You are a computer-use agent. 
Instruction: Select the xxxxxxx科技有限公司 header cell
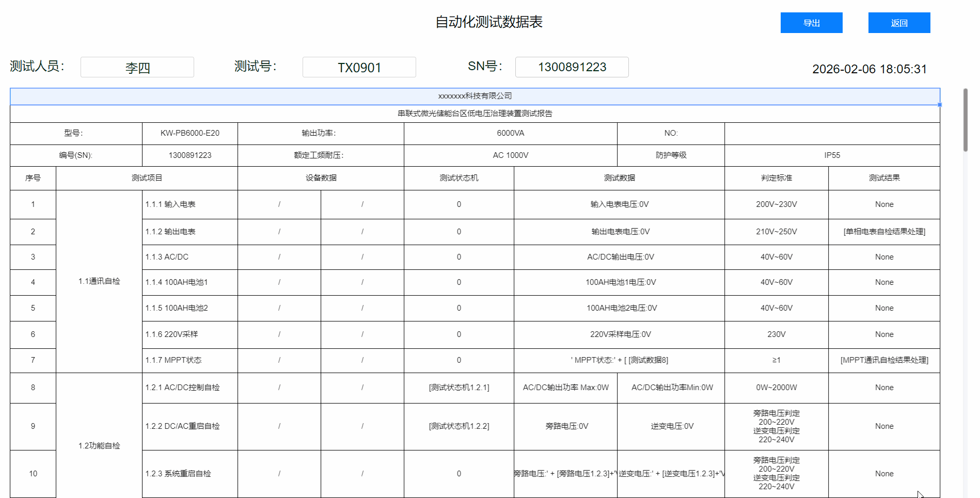coord(475,96)
